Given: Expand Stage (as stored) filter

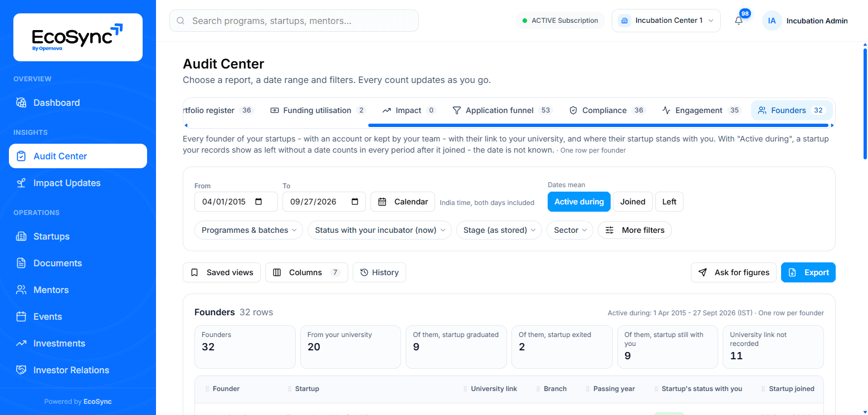Looking at the screenshot, I should click(x=499, y=230).
